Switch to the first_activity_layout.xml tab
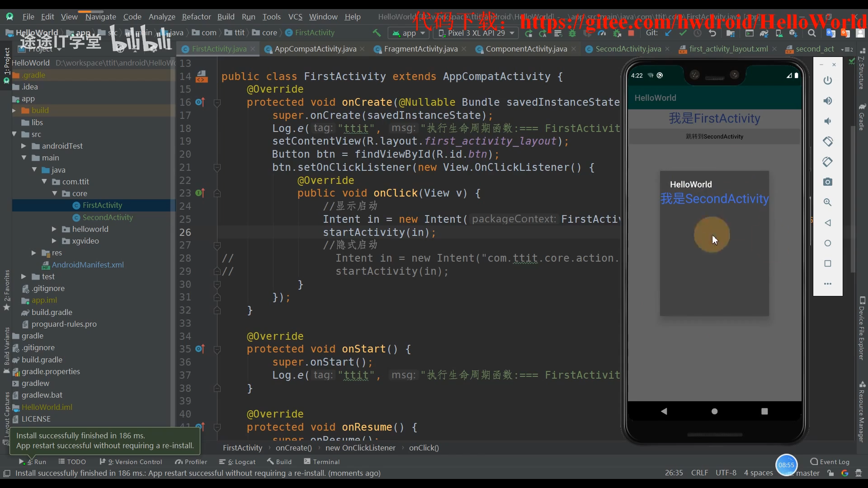The image size is (868, 488). pos(728,49)
